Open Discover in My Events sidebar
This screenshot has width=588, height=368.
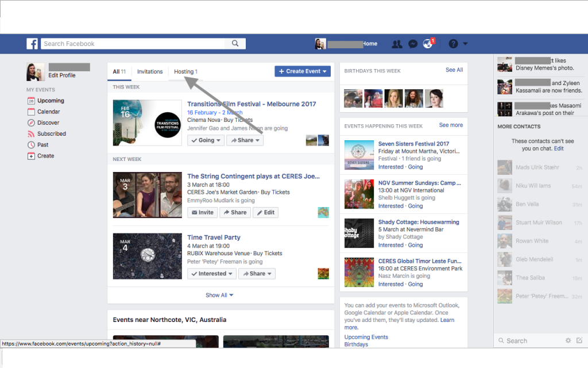(48, 123)
